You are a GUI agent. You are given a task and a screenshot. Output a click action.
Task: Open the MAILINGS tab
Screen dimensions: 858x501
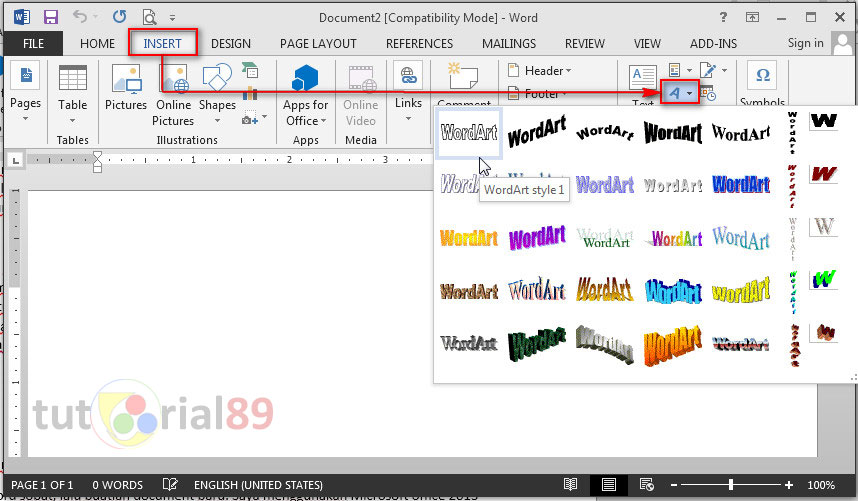[509, 43]
